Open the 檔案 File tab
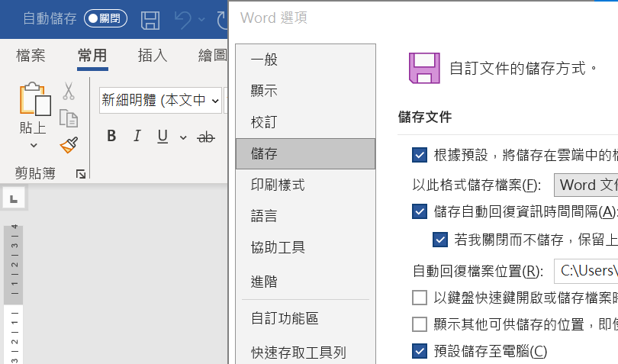Screen dimensions: 618x364 point(31,56)
